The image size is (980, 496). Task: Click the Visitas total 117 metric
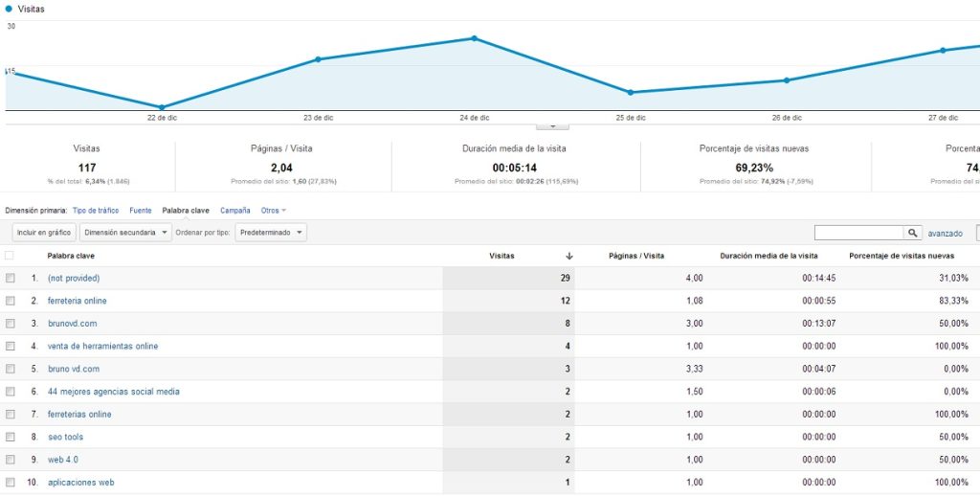[87, 168]
